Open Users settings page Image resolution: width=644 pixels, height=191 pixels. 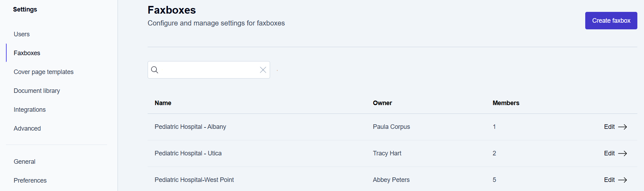22,34
